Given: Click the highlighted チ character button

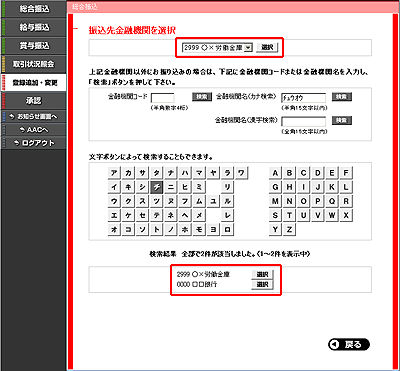Looking at the screenshot, I should point(157,187).
